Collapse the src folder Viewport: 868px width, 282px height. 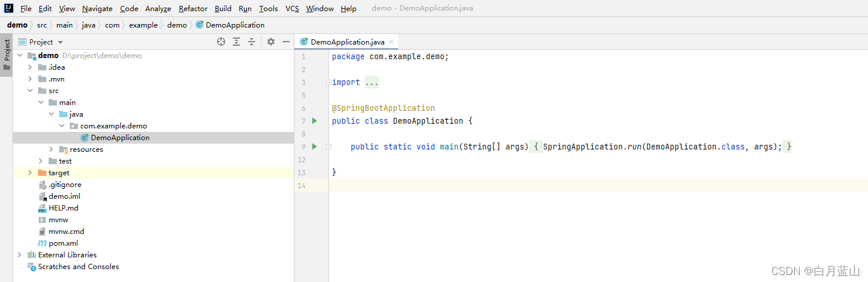click(x=30, y=91)
